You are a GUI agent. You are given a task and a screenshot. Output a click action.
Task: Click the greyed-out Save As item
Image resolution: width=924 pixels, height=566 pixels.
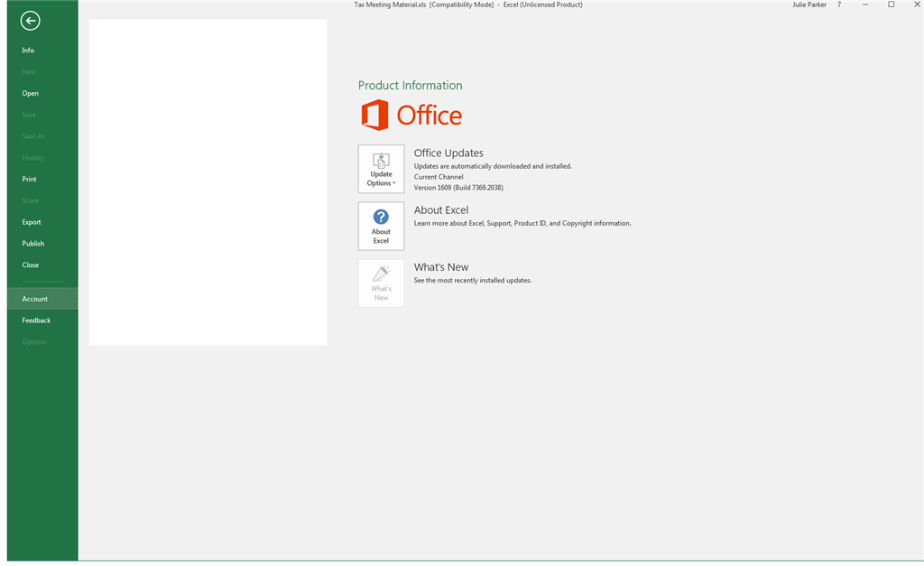tap(42, 136)
